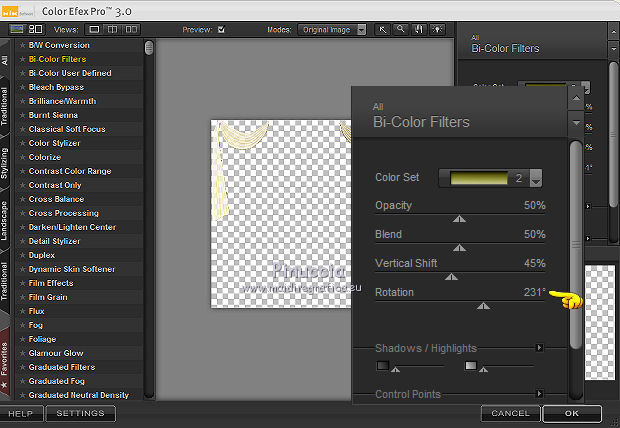
Task: Select the Bleach Bypass filter
Action: click(56, 87)
